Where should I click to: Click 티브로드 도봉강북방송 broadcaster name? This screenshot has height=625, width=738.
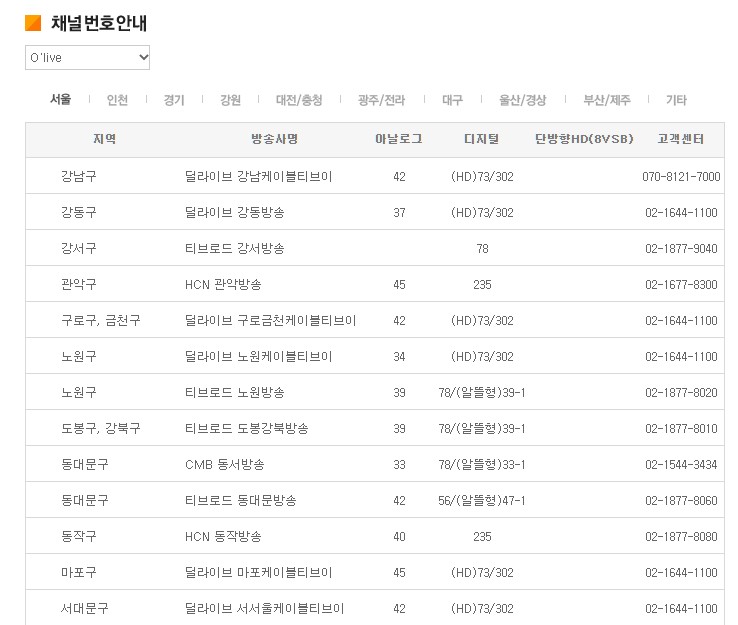tap(247, 428)
